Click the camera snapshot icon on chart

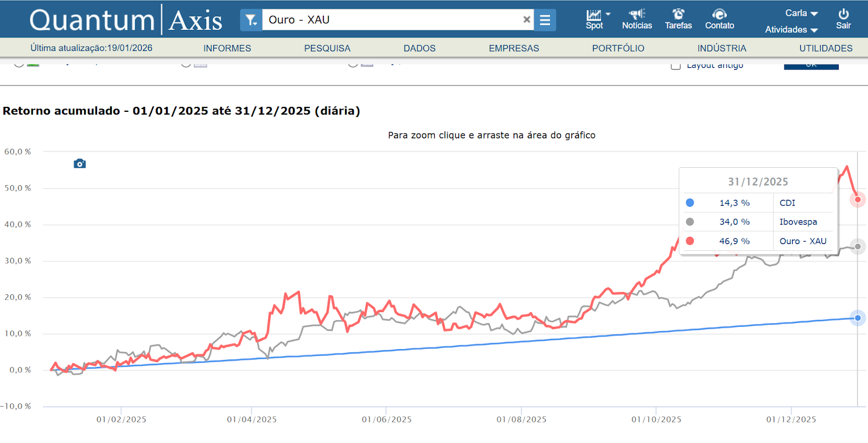(80, 163)
